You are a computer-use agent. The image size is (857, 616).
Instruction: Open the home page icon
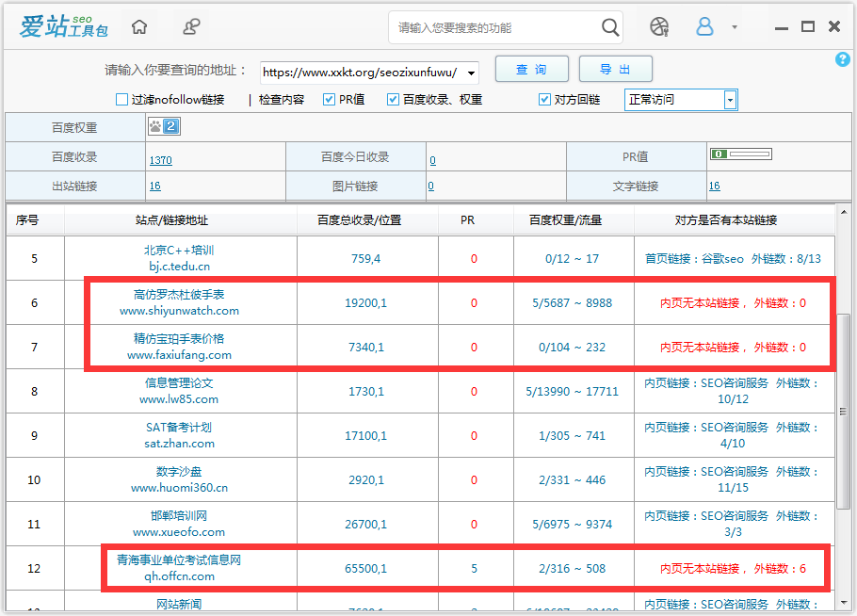(139, 26)
